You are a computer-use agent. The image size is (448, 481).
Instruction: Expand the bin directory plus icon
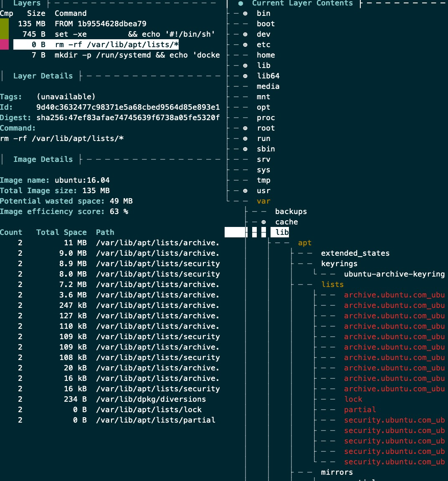[x=245, y=13]
